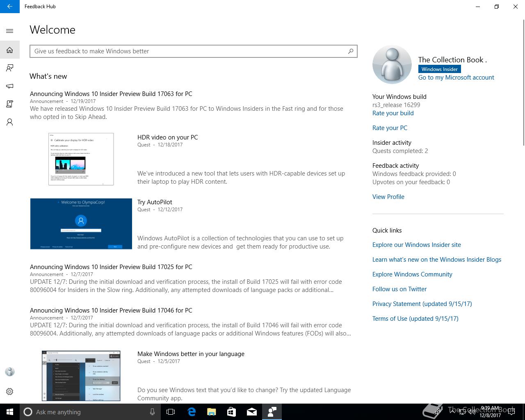This screenshot has width=525, height=420.
Task: Click the 'Give us feedback' search box
Action: (x=194, y=51)
